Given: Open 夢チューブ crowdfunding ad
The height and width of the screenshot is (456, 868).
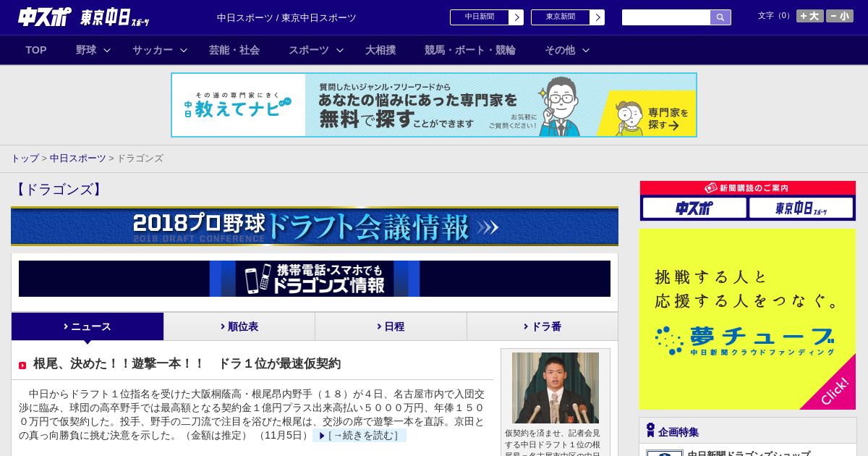Looking at the screenshot, I should click(x=748, y=319).
